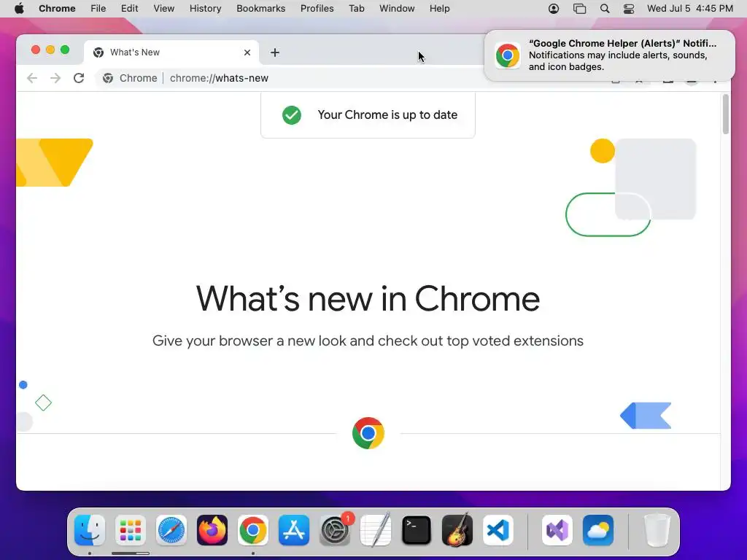Click the screen mirroring icon in menu bar

coord(579,9)
